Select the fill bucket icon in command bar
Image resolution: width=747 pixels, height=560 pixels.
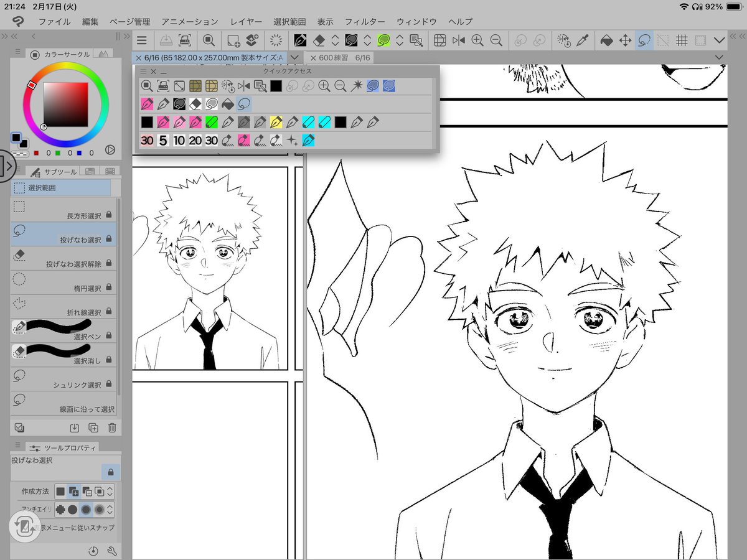tap(606, 40)
